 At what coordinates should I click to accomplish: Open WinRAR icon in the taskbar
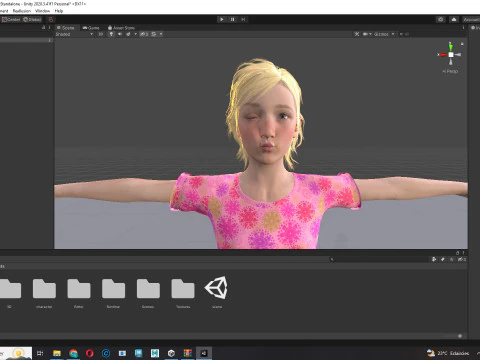188,353
